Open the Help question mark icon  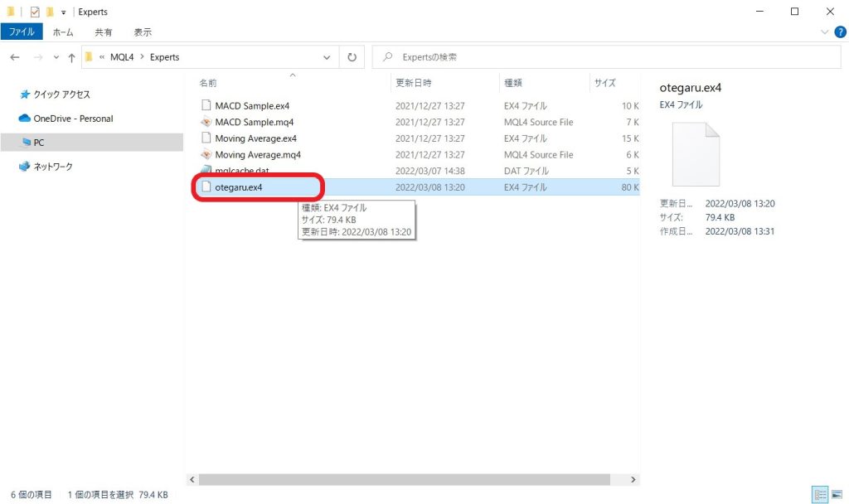839,32
